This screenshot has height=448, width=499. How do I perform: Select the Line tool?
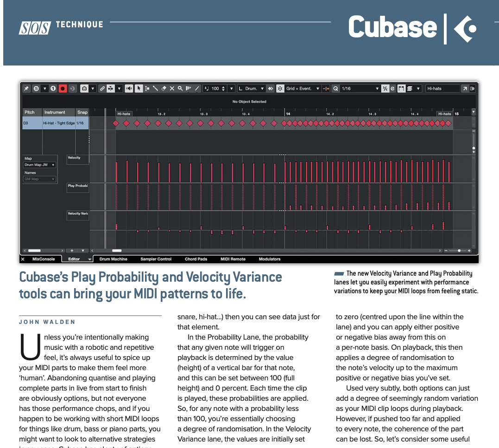tap(197, 88)
